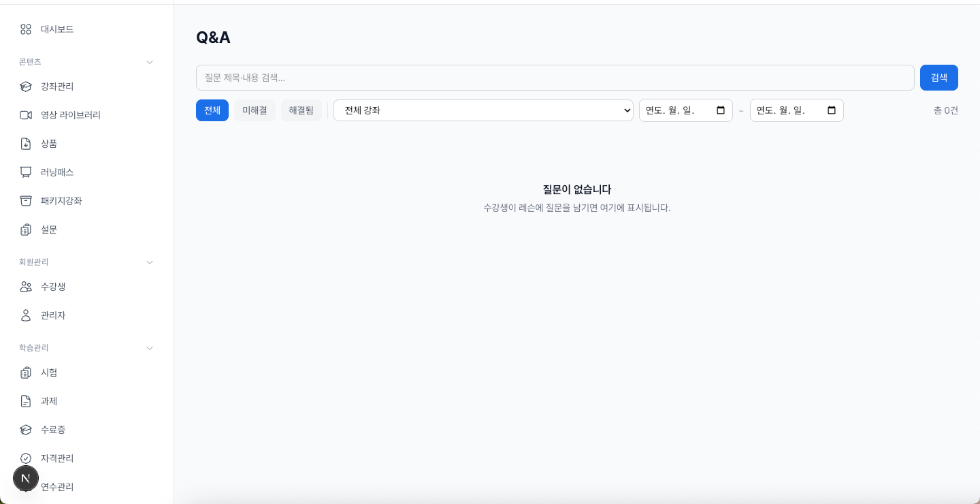
Task: Click the 질문이 없습니다 empty message
Action: tap(577, 189)
